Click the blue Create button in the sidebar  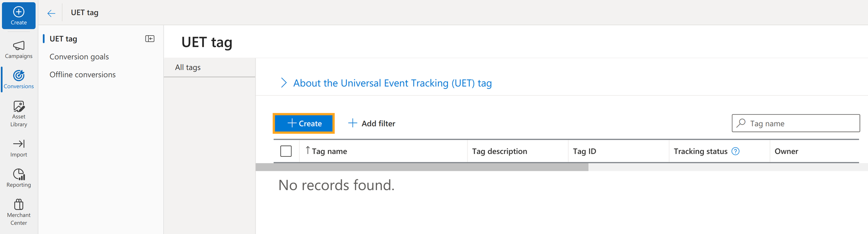(x=19, y=15)
